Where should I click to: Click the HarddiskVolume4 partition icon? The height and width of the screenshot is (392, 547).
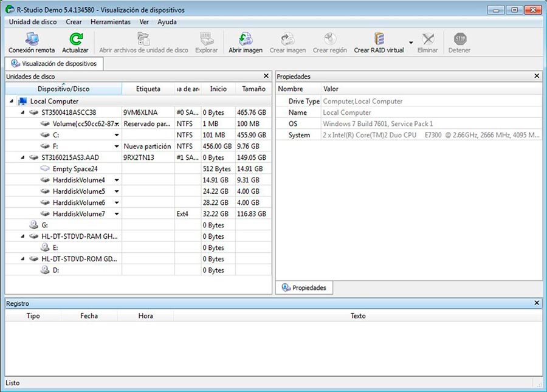tap(45, 180)
